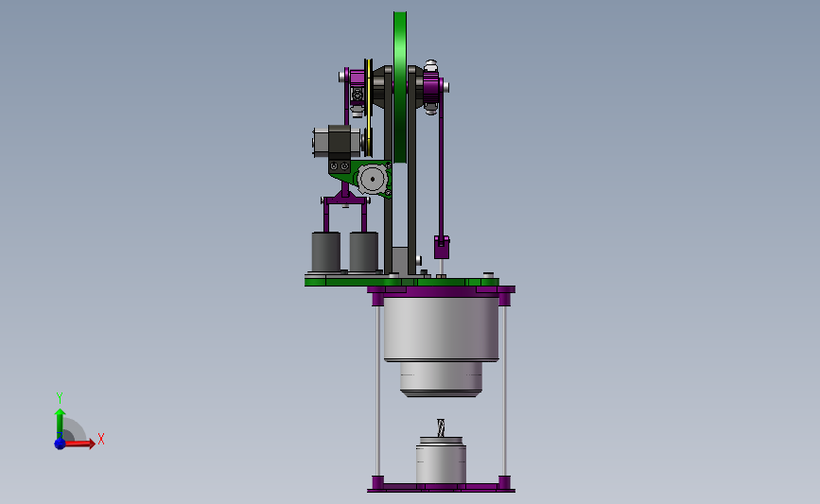Viewport: 820px width, 504px height.
Task: Select the large gray cylinder under the purple flange
Action: (442, 329)
